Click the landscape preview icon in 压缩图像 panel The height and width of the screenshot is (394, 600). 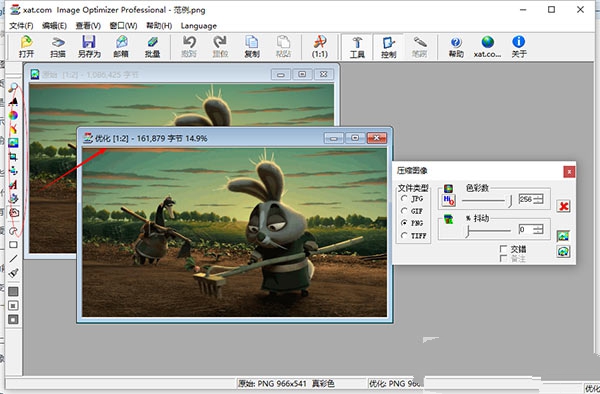[563, 236]
